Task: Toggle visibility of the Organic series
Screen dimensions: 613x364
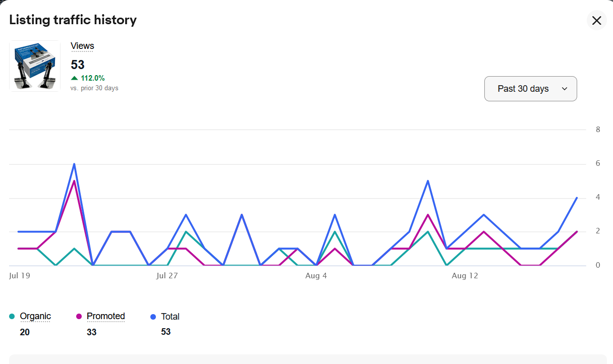Action: coord(35,316)
